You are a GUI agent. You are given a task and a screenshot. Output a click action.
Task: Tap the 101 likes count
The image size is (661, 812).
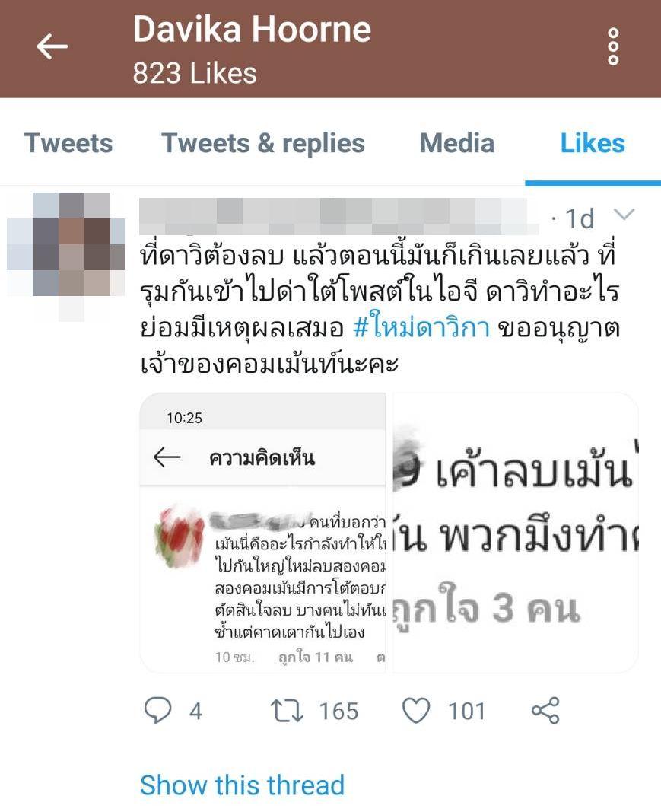click(467, 711)
